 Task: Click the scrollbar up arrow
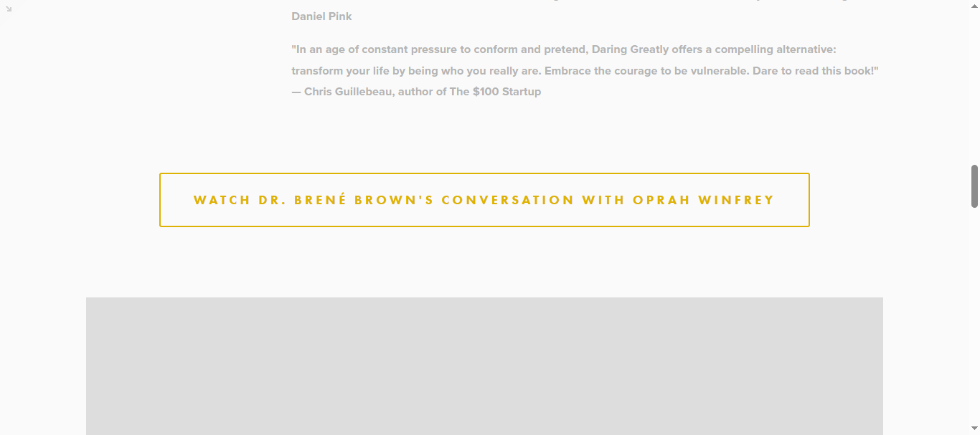(974, 4)
